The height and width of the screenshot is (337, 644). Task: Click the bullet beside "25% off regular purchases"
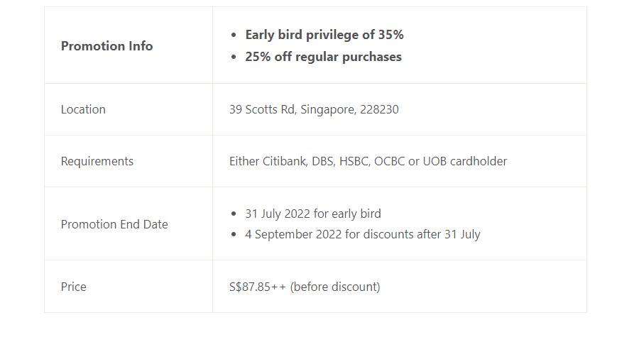pyautogui.click(x=235, y=57)
